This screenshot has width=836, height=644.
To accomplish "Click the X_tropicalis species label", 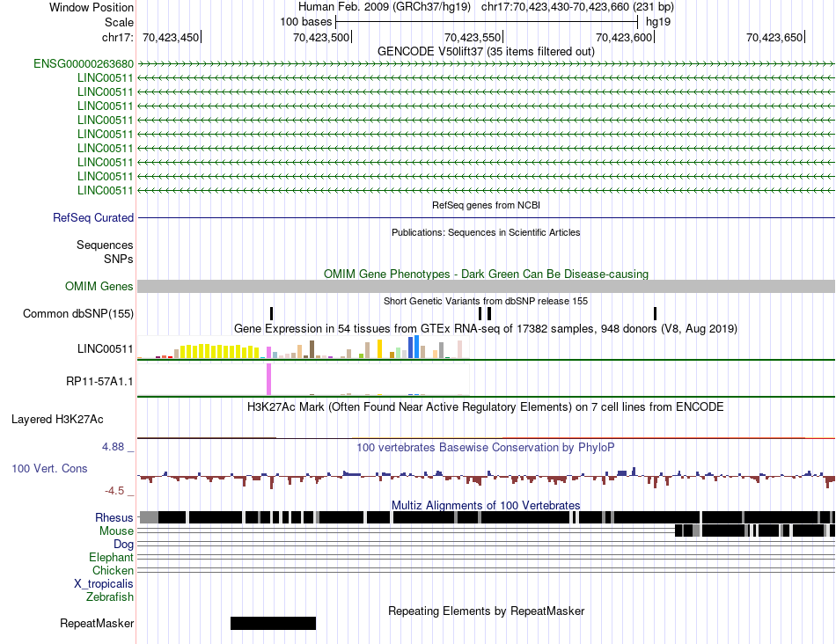I will click(104, 584).
